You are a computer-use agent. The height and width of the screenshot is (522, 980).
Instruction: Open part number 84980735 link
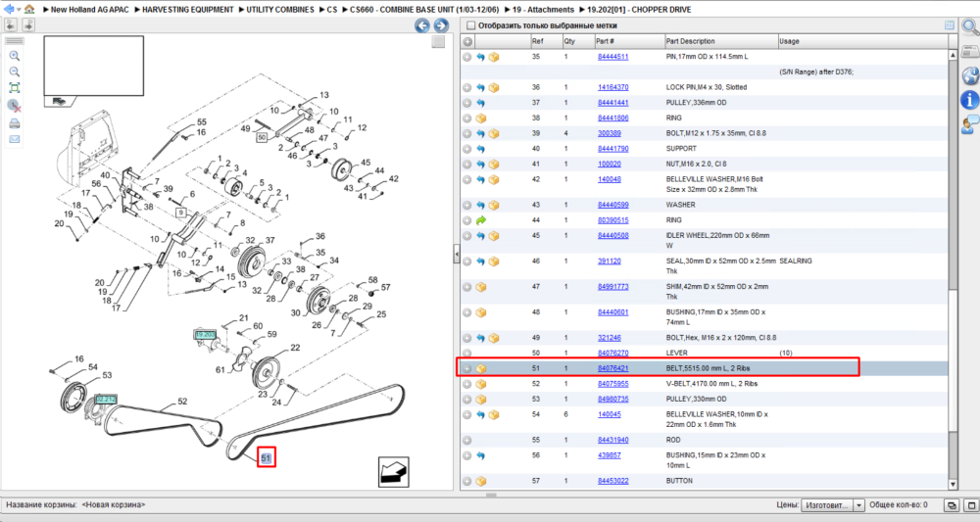613,399
